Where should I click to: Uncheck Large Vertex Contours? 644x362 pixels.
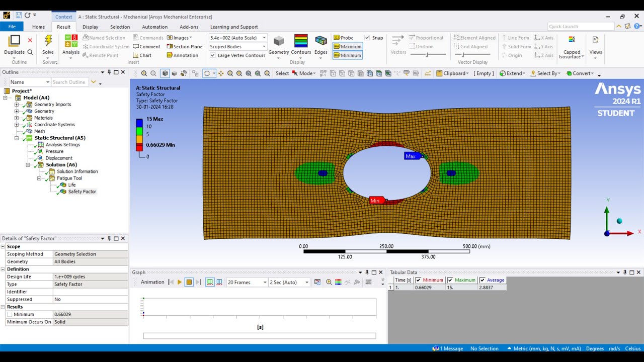tap(212, 55)
